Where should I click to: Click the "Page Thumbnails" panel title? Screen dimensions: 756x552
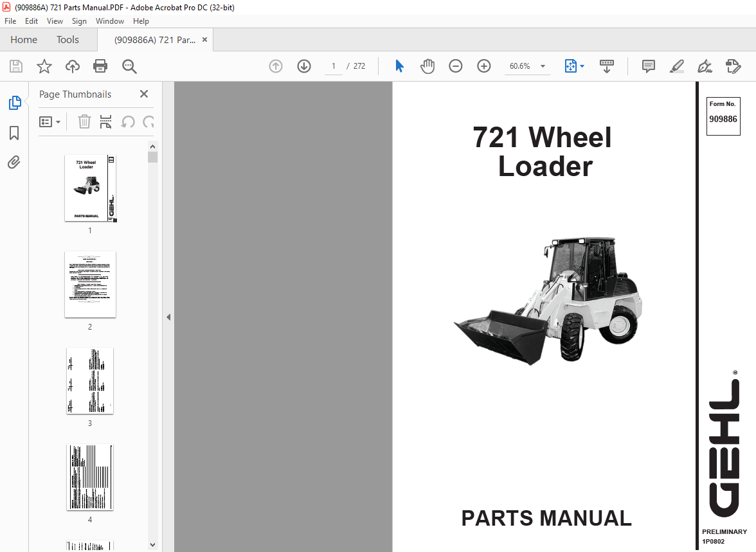[x=75, y=94]
